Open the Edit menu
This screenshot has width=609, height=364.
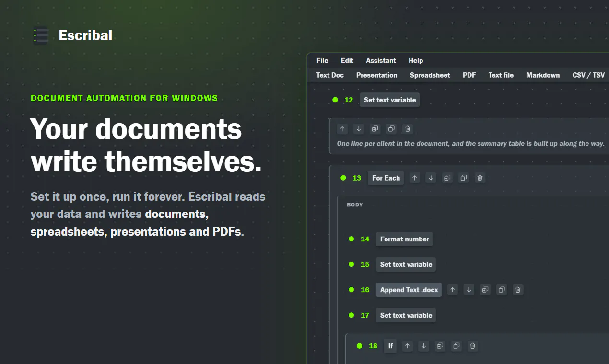(347, 61)
